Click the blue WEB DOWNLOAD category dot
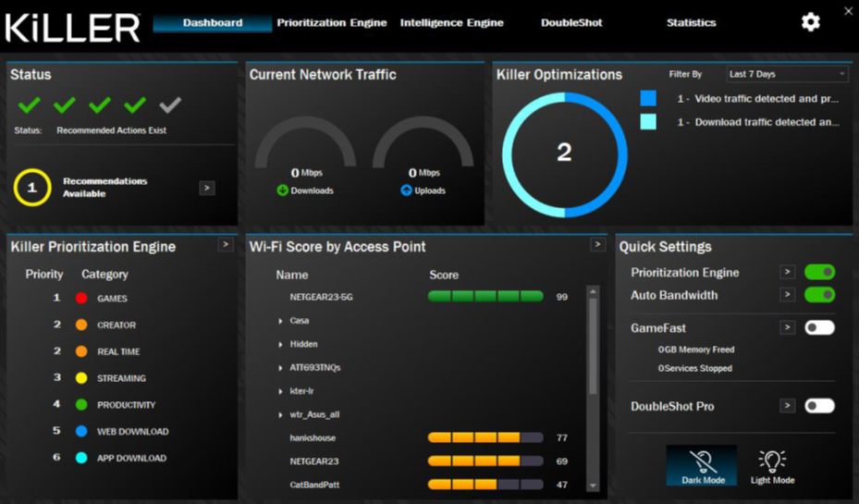This screenshot has height=504, width=859. [81, 431]
